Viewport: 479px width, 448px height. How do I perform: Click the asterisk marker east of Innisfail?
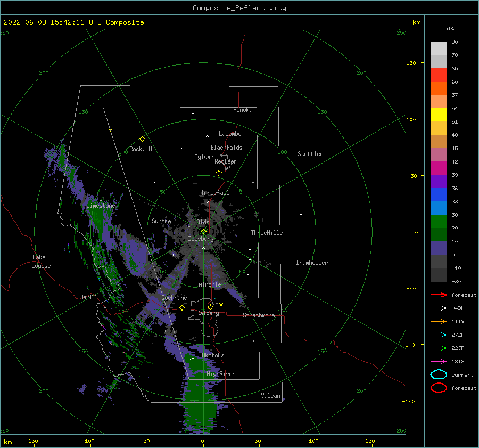tap(253, 183)
